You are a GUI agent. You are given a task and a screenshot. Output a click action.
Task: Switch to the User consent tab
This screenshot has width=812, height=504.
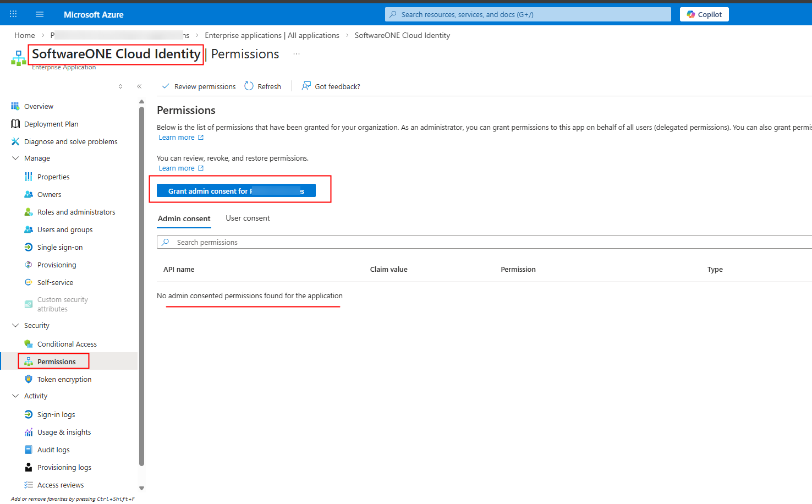(248, 218)
